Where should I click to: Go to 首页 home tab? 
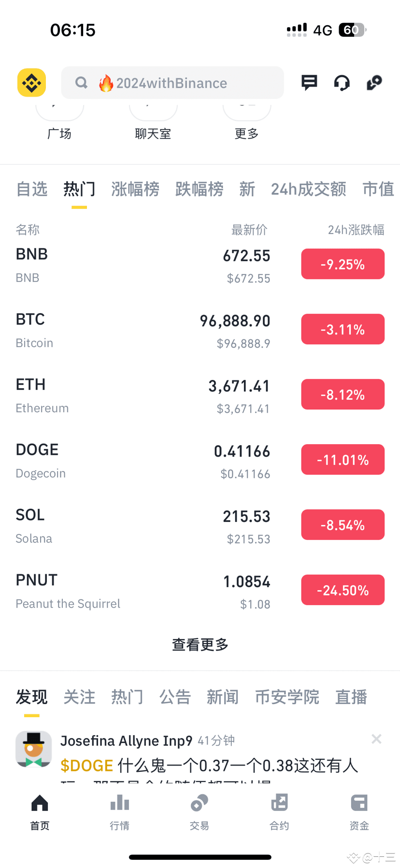click(40, 812)
